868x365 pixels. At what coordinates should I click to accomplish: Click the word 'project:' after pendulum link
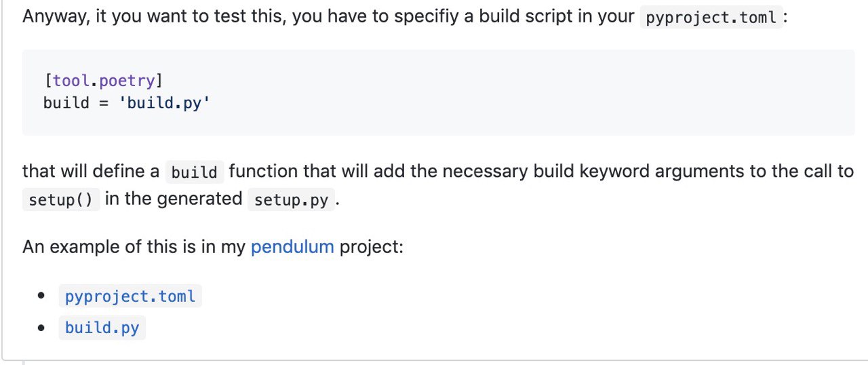(x=372, y=247)
